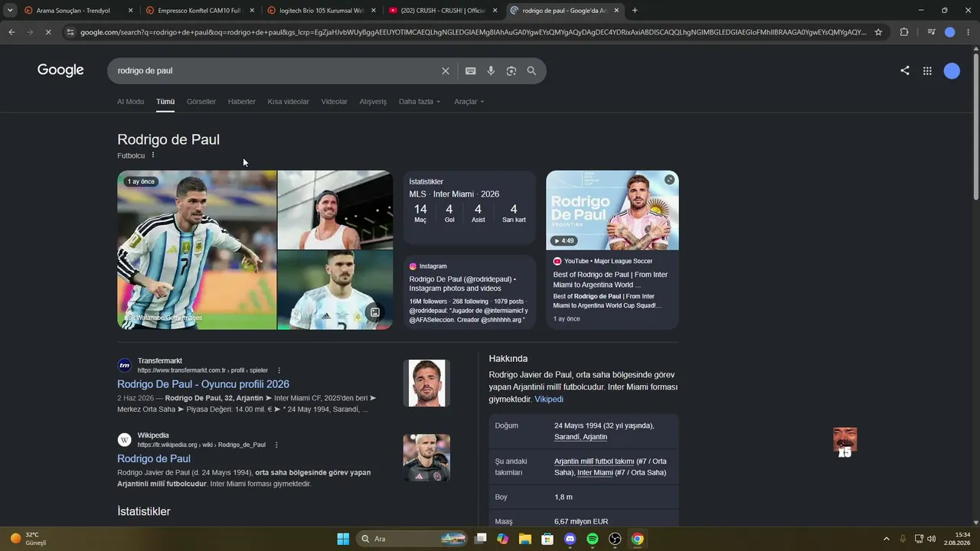Open the image gallery icon on photos

[x=374, y=312]
